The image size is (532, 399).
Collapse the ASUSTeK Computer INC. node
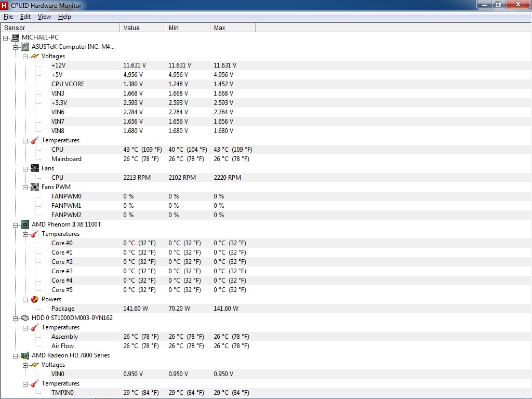pos(15,47)
